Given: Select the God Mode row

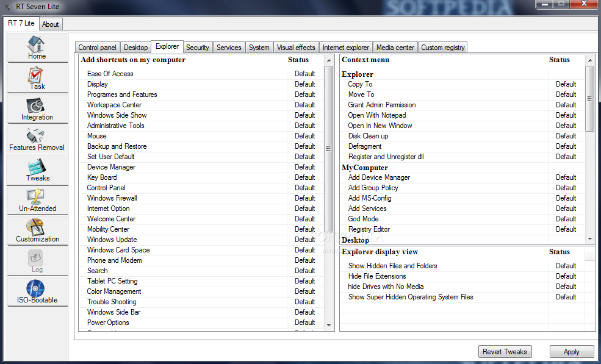Looking at the screenshot, I should coord(462,218).
